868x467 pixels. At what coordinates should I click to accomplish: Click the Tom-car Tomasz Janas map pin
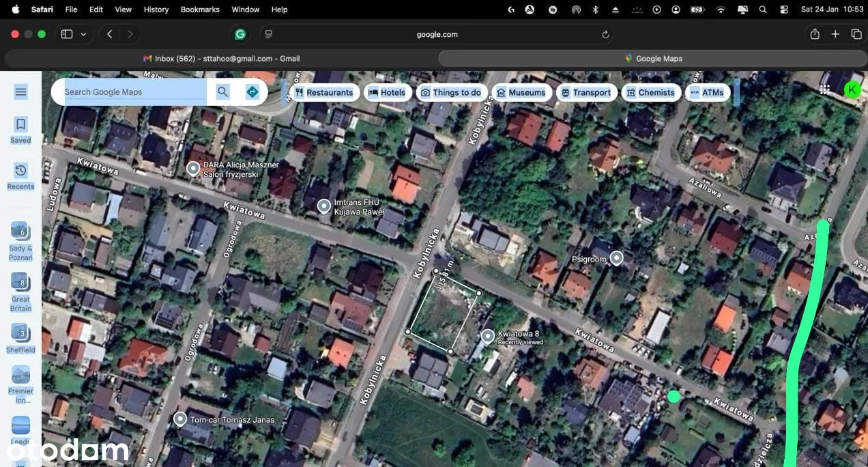[180, 419]
